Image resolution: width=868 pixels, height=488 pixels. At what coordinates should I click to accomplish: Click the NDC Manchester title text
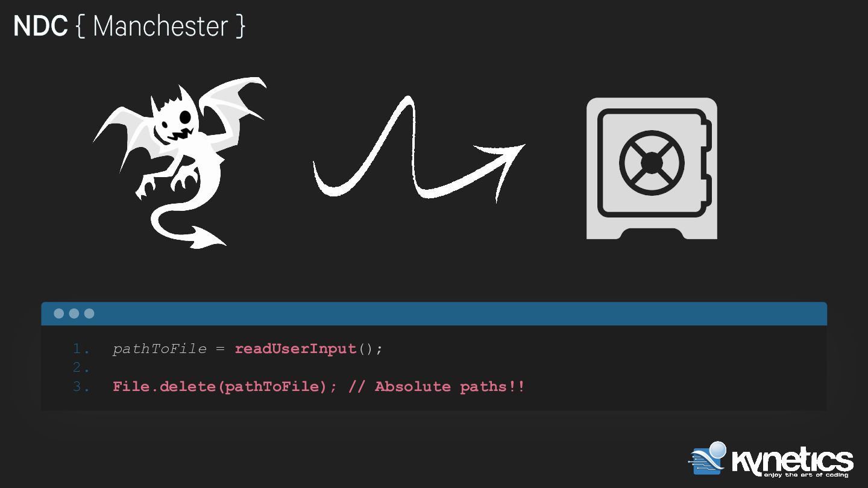pos(129,27)
